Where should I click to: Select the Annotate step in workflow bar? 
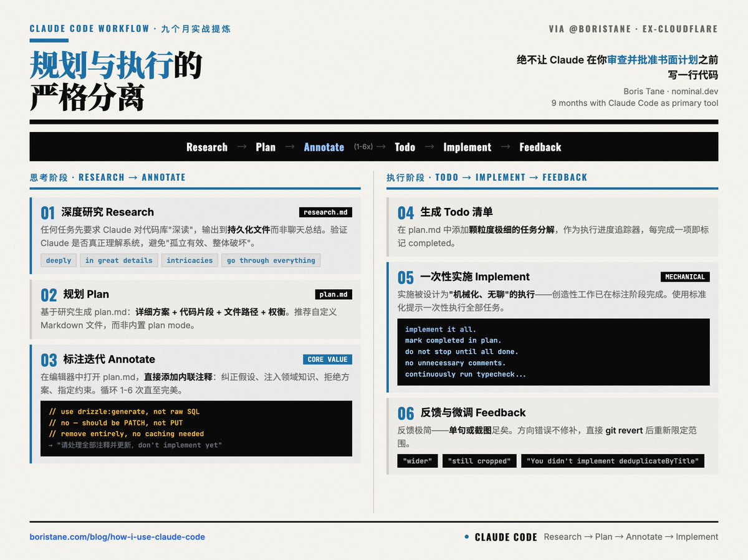point(324,147)
